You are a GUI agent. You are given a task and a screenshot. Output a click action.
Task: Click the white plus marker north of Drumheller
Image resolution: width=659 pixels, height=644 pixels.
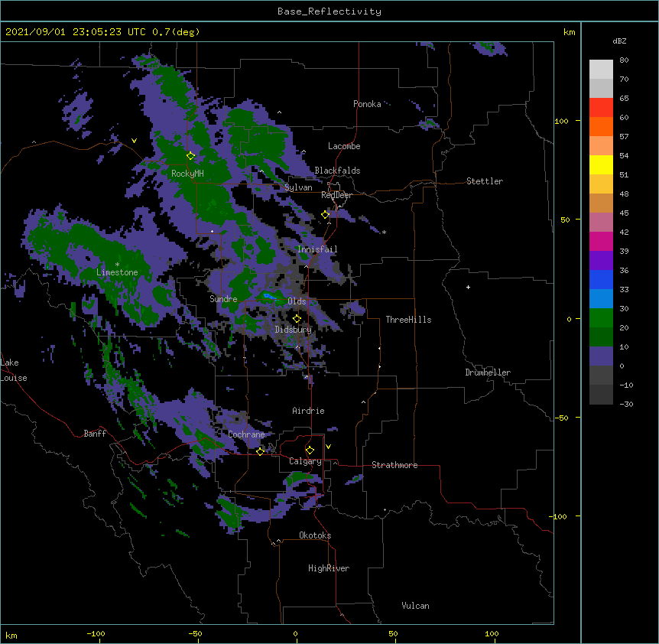click(468, 287)
